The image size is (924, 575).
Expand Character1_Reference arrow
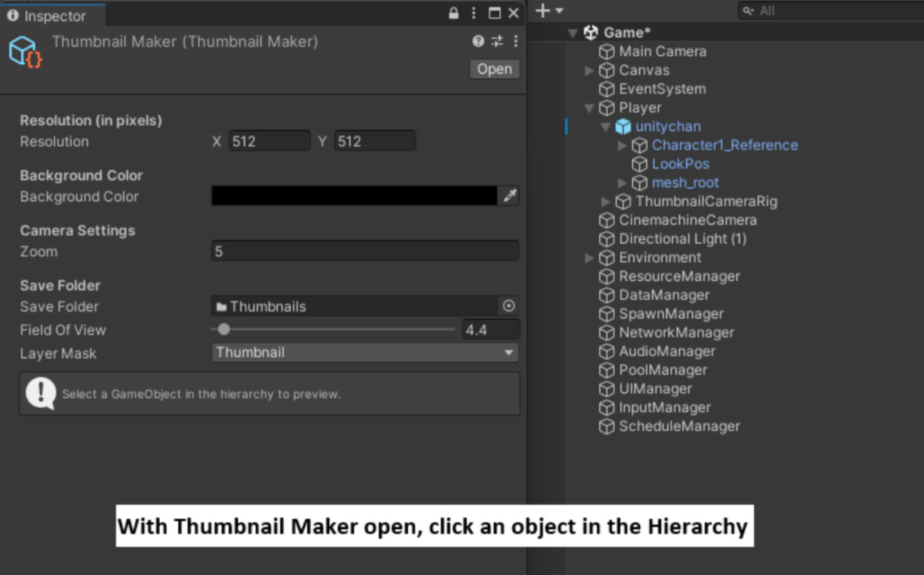click(x=622, y=145)
